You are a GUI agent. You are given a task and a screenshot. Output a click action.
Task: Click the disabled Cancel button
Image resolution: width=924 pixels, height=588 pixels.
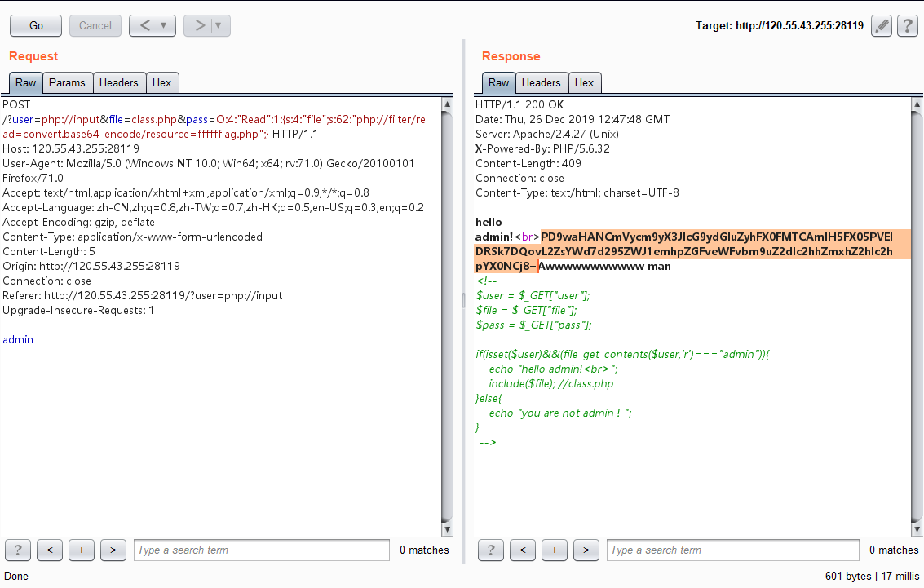point(95,25)
